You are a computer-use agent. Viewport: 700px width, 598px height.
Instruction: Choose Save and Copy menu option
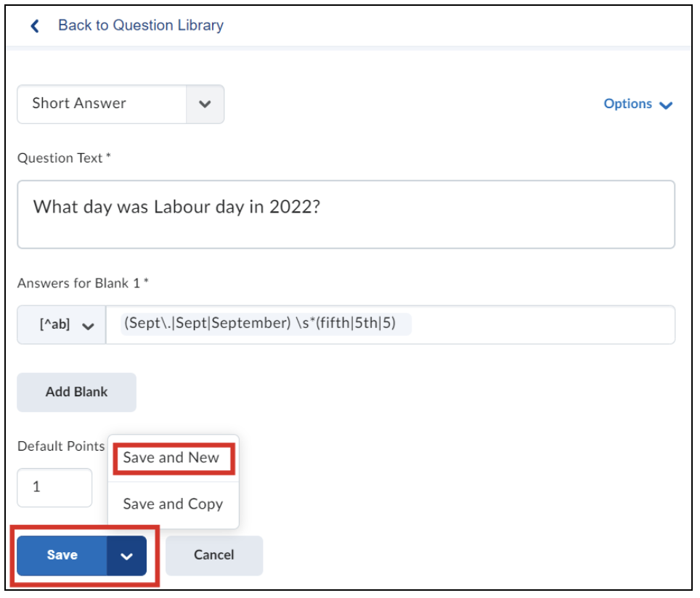pyautogui.click(x=174, y=504)
